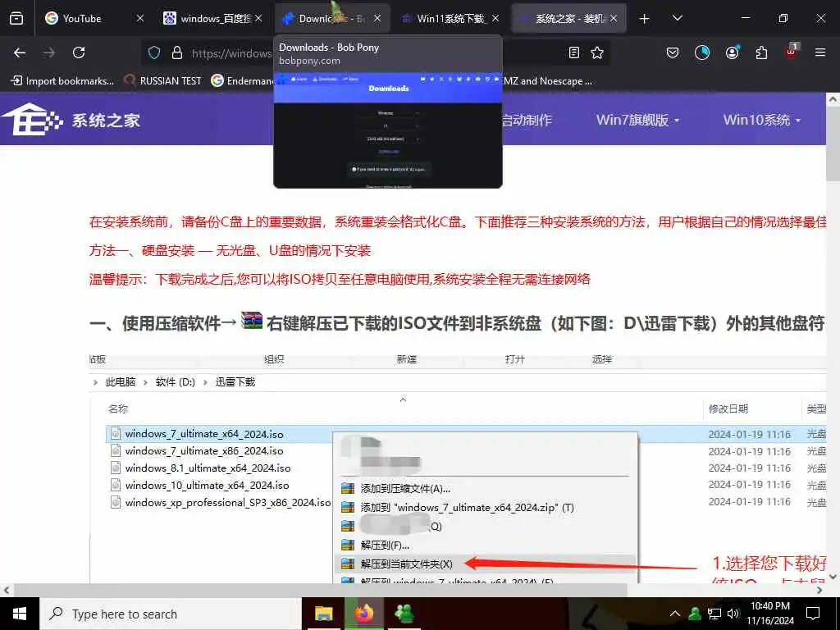Image resolution: width=840 pixels, height=630 pixels.
Task: Click the 系统之家 site logo
Action: click(71, 120)
